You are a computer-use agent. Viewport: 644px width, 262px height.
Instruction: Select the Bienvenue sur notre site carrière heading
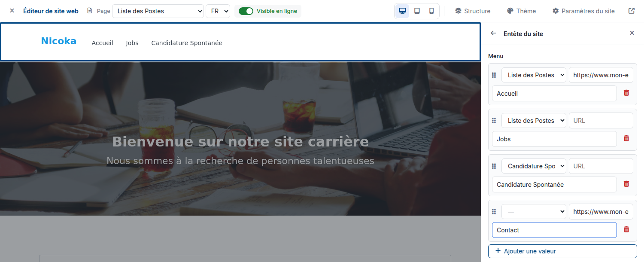[240, 142]
